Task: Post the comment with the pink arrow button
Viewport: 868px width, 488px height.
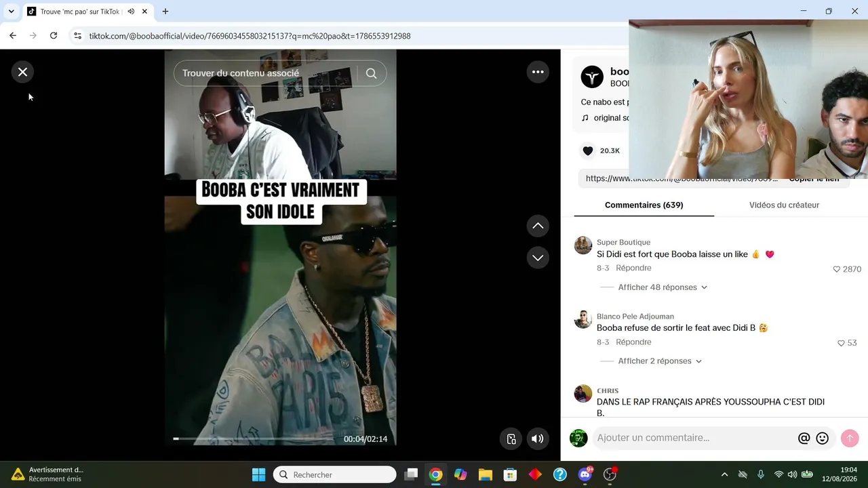Action: coord(850,439)
